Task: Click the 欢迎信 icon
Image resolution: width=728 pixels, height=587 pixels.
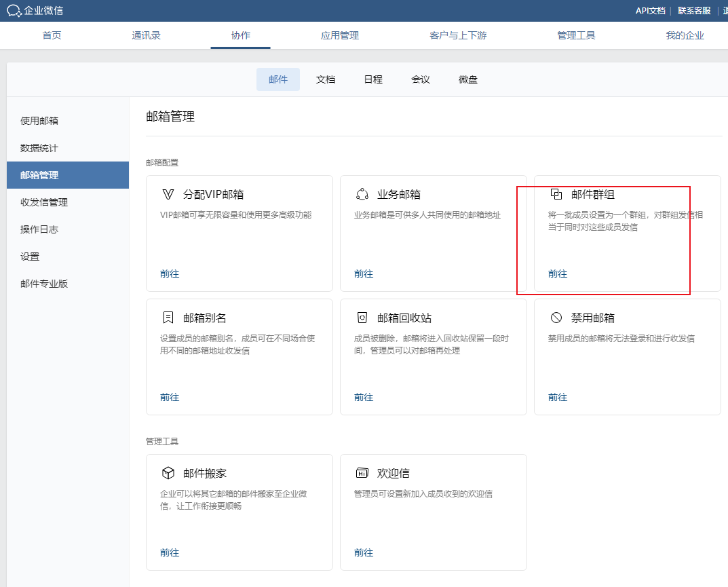Action: (x=362, y=473)
